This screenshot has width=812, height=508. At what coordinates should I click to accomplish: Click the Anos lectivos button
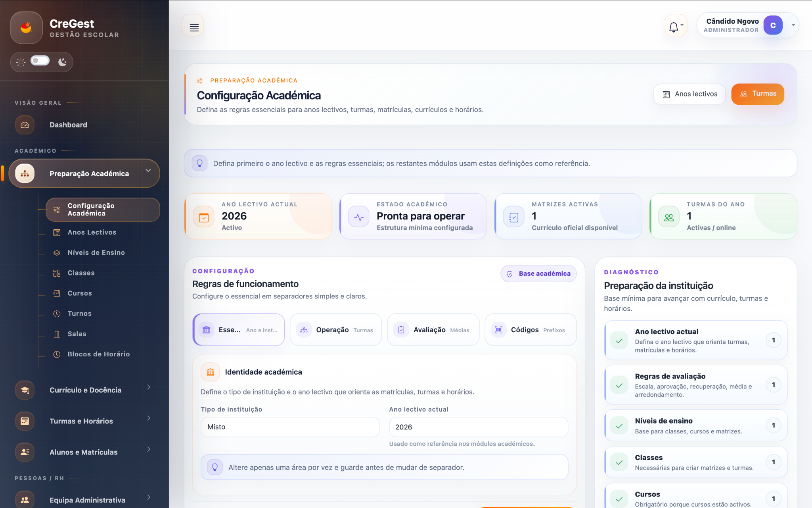(x=689, y=94)
